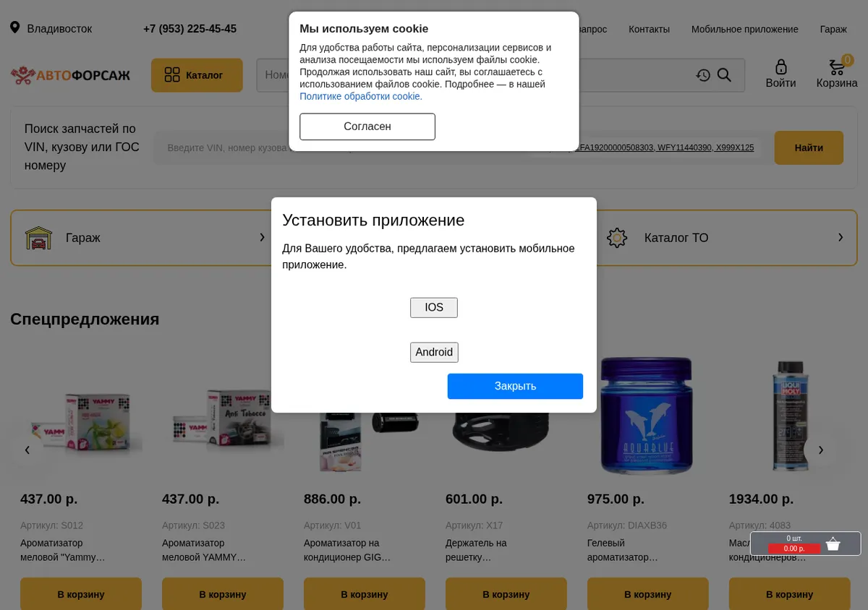868x610 pixels.
Task: Open Мобильное приложение menu link
Action: pyautogui.click(x=744, y=29)
